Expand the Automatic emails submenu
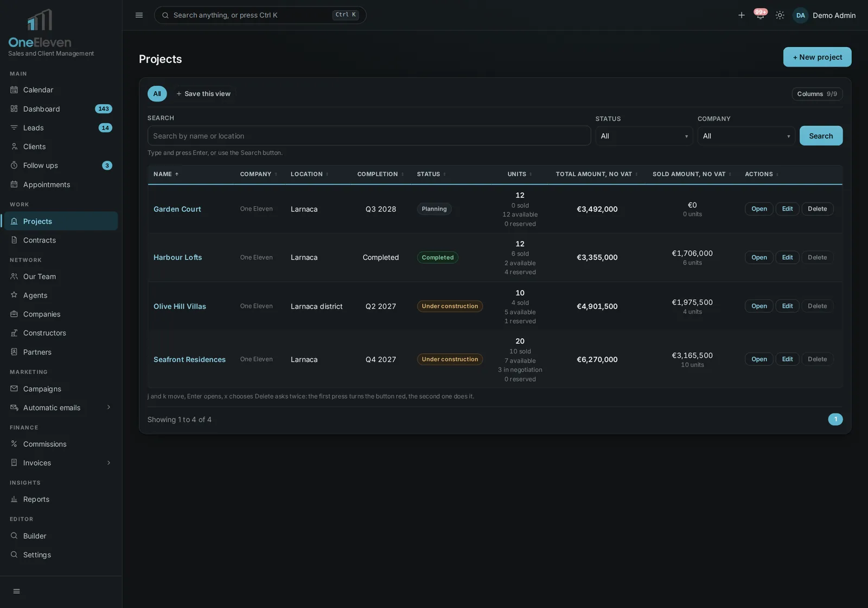868x608 pixels. click(108, 407)
